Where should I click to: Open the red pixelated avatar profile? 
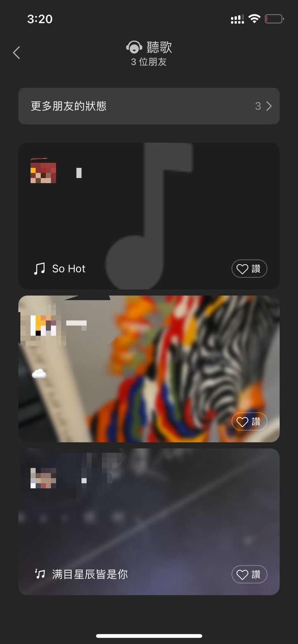(43, 171)
